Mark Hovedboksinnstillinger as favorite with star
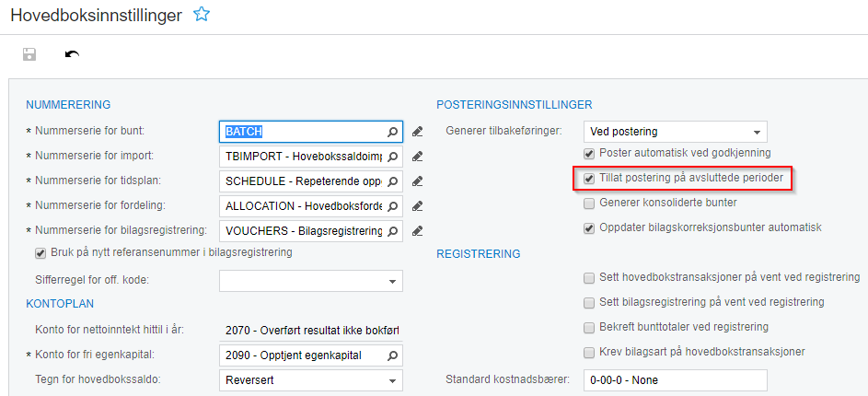 (x=202, y=14)
